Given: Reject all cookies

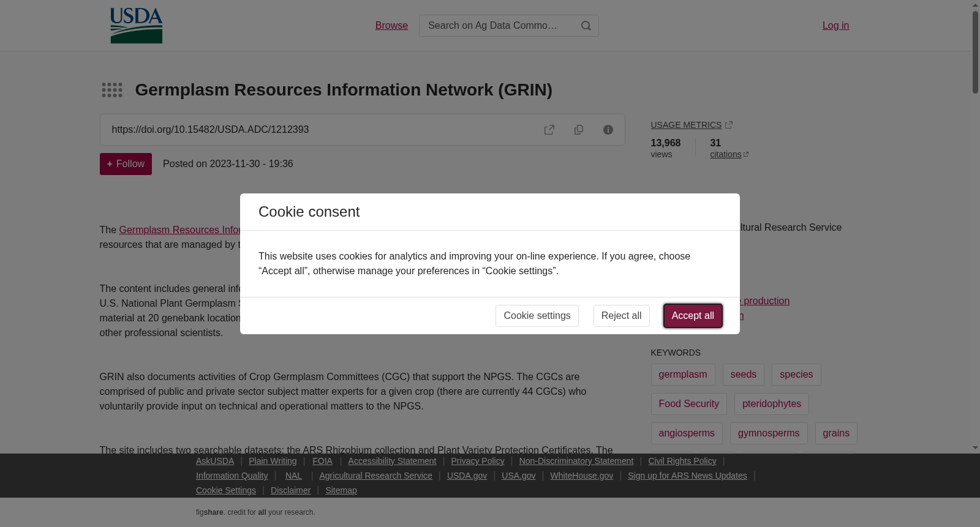Looking at the screenshot, I should point(622,316).
